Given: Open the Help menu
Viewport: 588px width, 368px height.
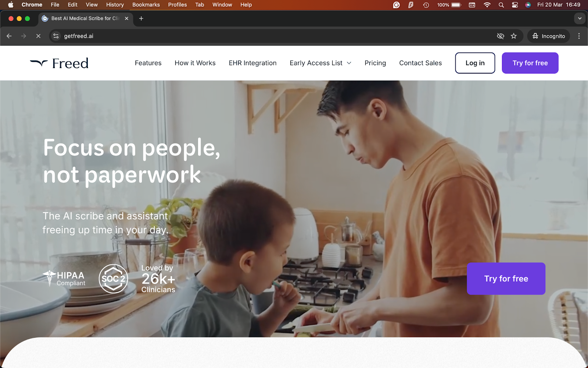Looking at the screenshot, I should click(246, 5).
